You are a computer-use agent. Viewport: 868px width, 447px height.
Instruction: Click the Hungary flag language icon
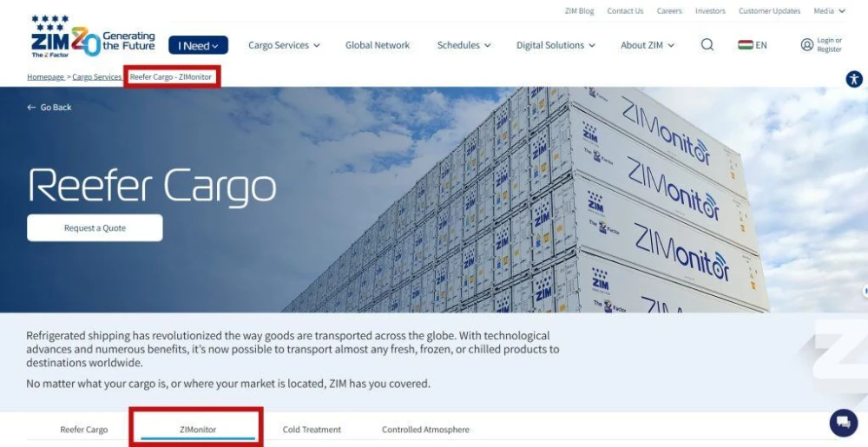coord(745,45)
